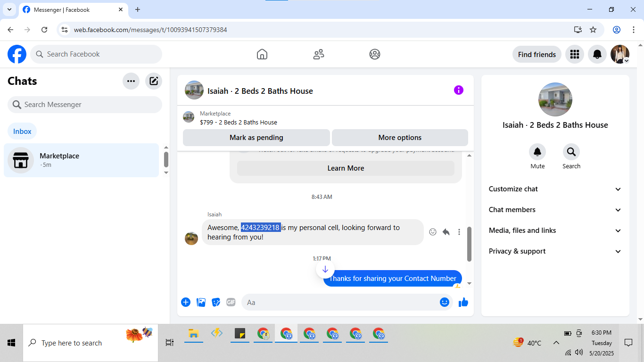Open house profile photo in info panel

(555, 99)
